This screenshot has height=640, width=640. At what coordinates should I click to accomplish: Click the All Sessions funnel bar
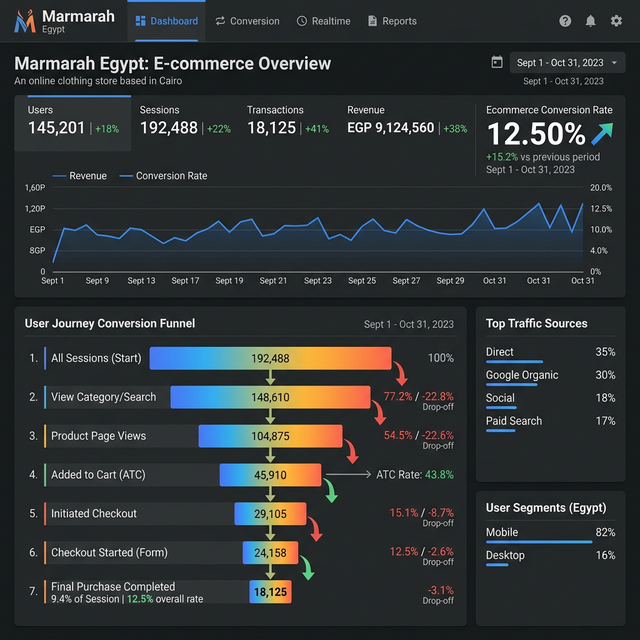[x=270, y=358]
